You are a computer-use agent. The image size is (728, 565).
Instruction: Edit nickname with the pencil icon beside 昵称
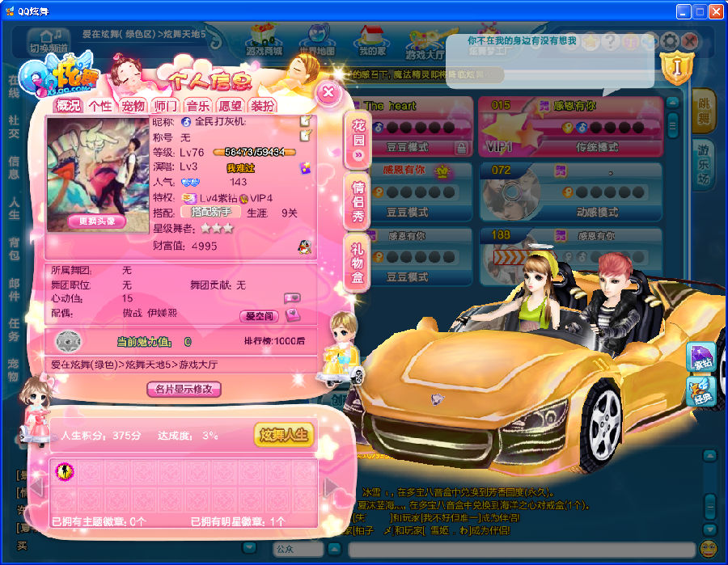(305, 121)
